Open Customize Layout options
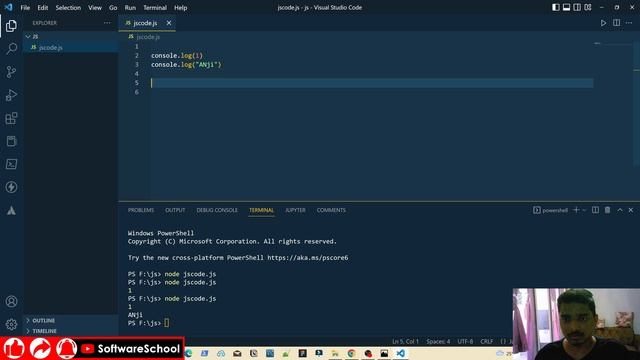 point(588,7)
